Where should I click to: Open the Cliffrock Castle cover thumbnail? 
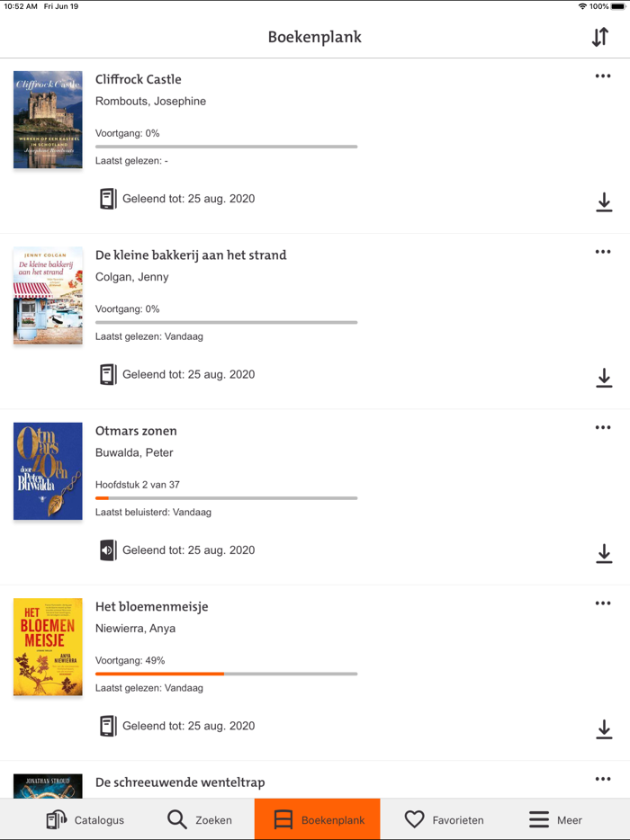(x=48, y=120)
